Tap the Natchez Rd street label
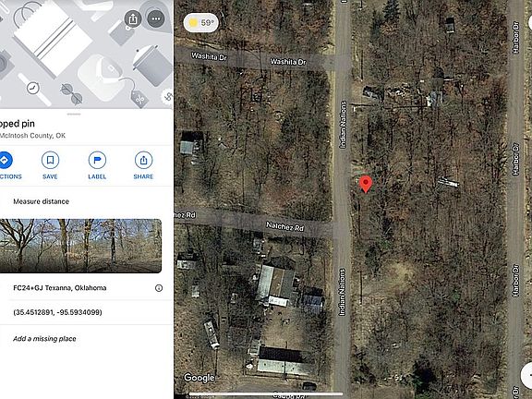This screenshot has height=399, width=532. point(284,226)
